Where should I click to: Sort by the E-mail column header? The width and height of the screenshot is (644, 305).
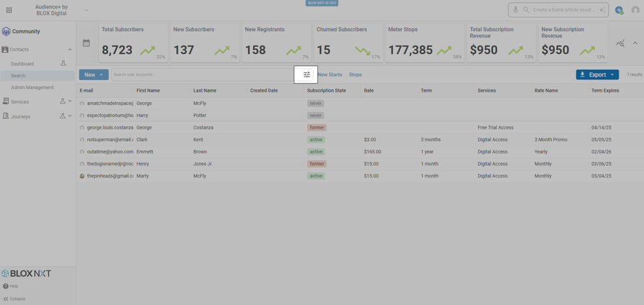87,90
